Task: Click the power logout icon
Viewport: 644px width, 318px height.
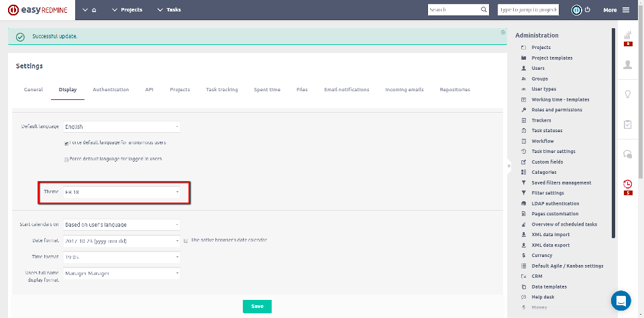Action: pos(588,10)
